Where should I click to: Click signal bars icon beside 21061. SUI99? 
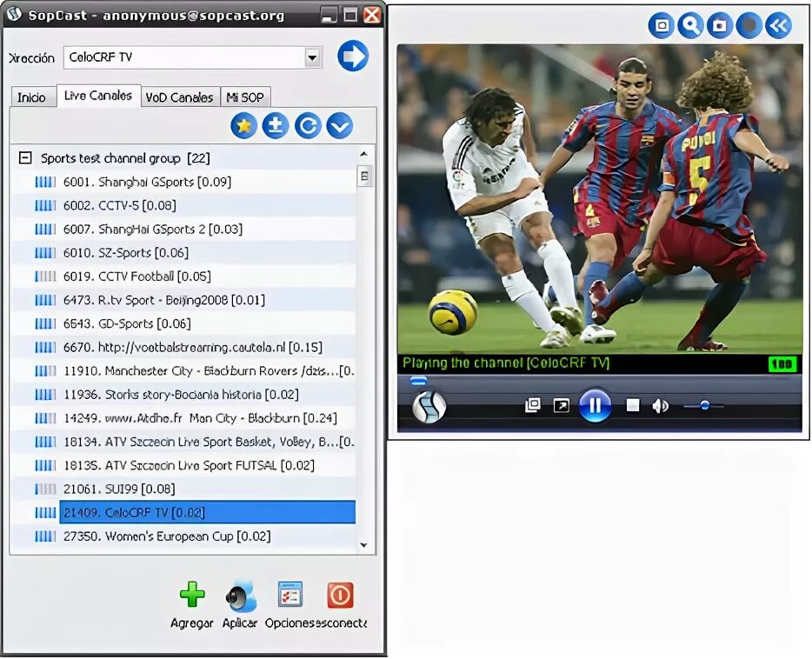click(x=45, y=489)
